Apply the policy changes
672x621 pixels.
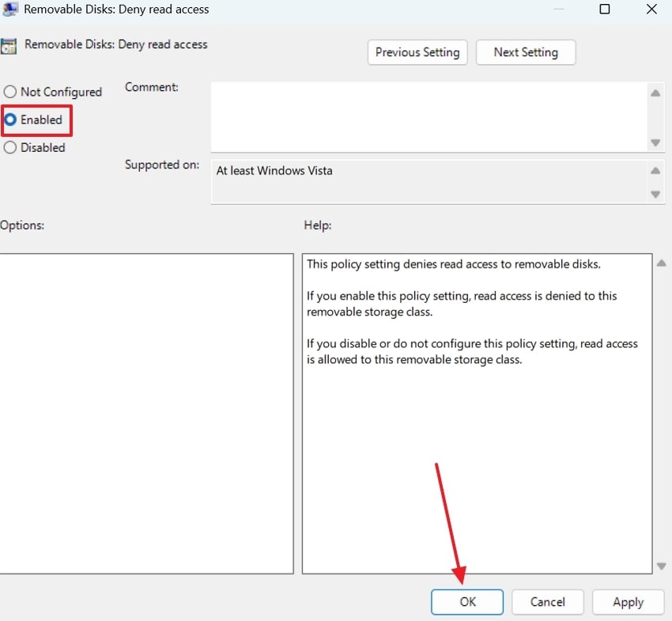click(x=628, y=602)
